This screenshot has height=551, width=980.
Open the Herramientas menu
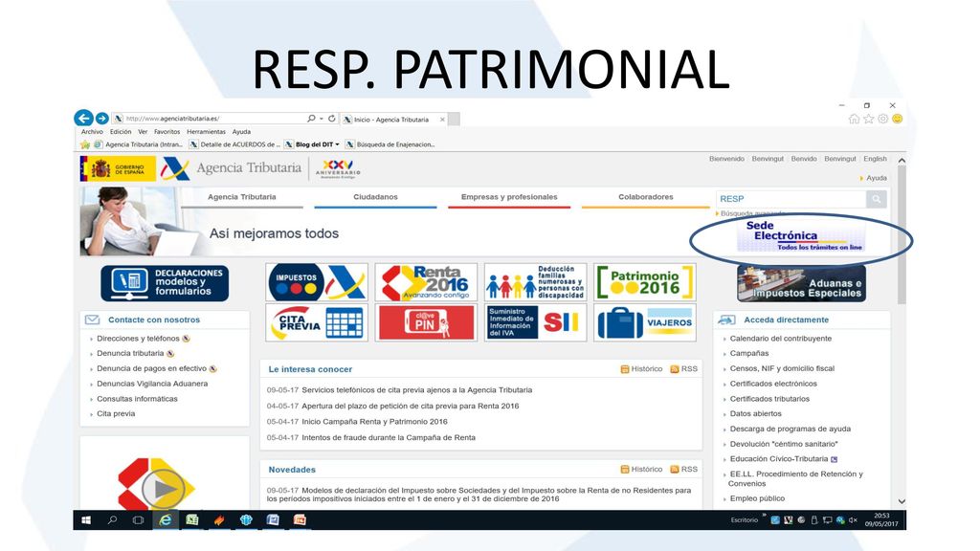pyautogui.click(x=207, y=132)
